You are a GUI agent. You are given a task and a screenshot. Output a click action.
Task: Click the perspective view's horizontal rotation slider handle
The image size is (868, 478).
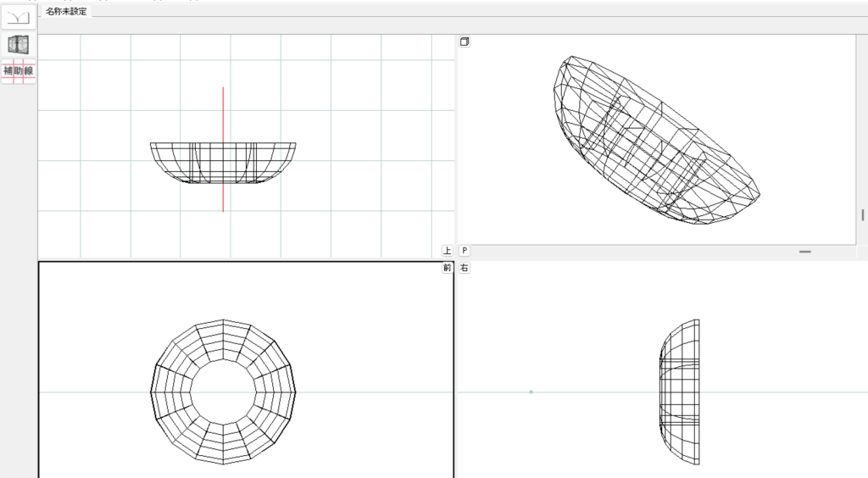click(804, 252)
